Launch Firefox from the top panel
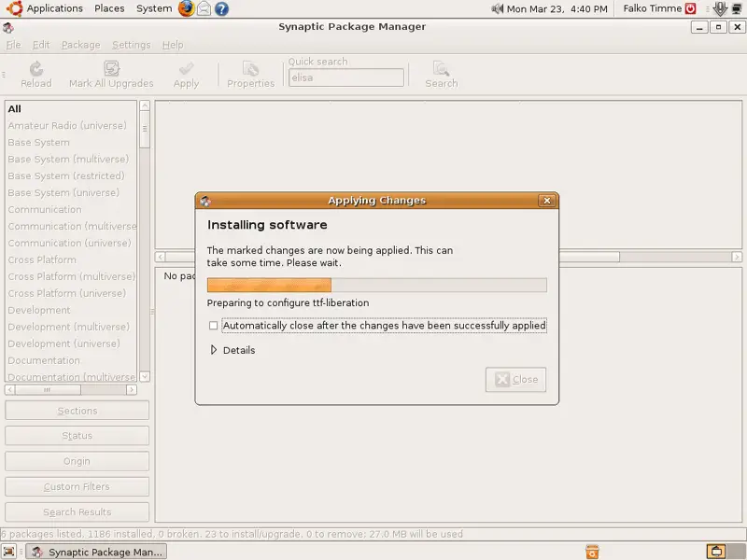This screenshot has height=560, width=747. [x=186, y=8]
